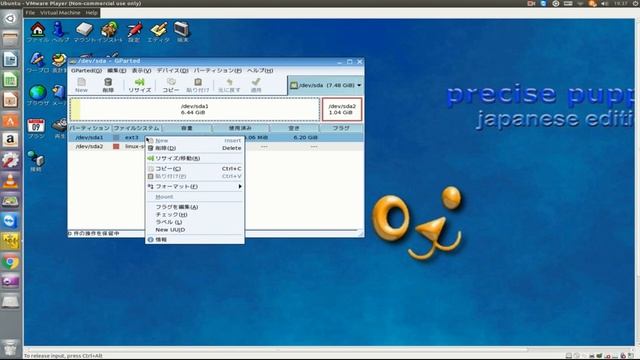Open Amazon launcher icon
Image resolution: width=640 pixels, height=360 pixels.
tap(10, 140)
